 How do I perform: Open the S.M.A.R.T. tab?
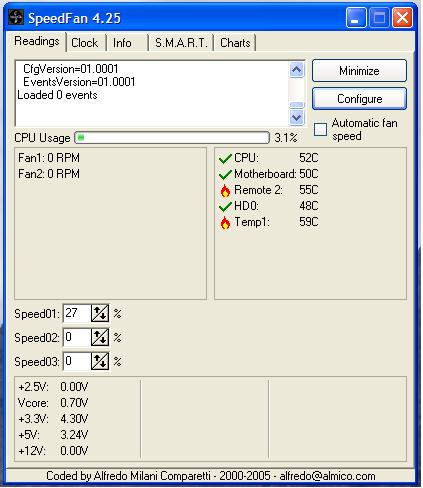coord(181,43)
